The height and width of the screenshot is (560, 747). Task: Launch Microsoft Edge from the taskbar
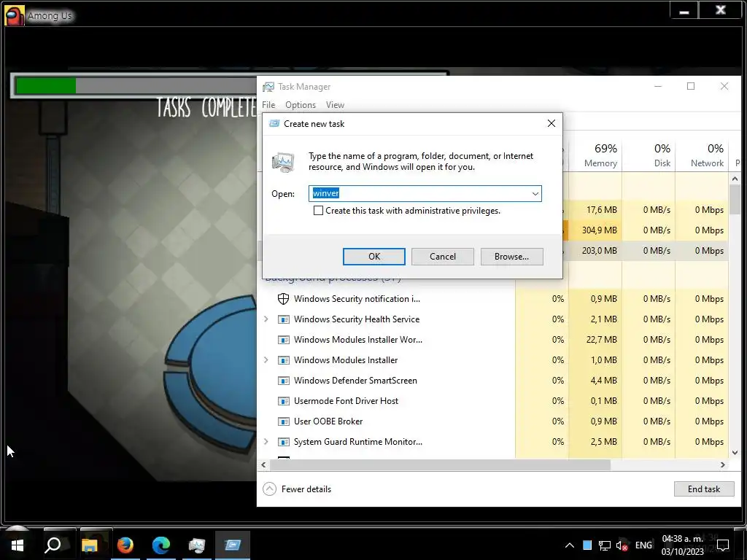[x=161, y=545]
